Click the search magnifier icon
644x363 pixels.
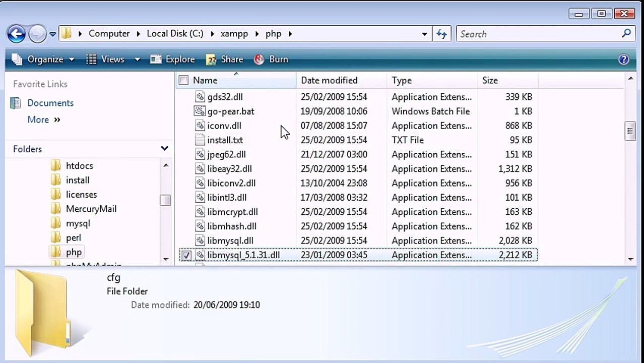tap(626, 33)
